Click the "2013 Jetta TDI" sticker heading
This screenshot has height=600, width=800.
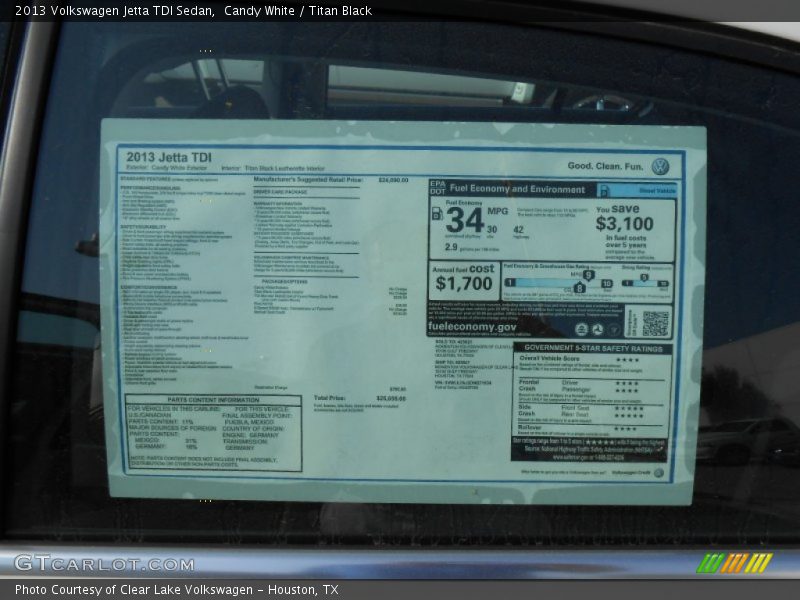pyautogui.click(x=169, y=157)
